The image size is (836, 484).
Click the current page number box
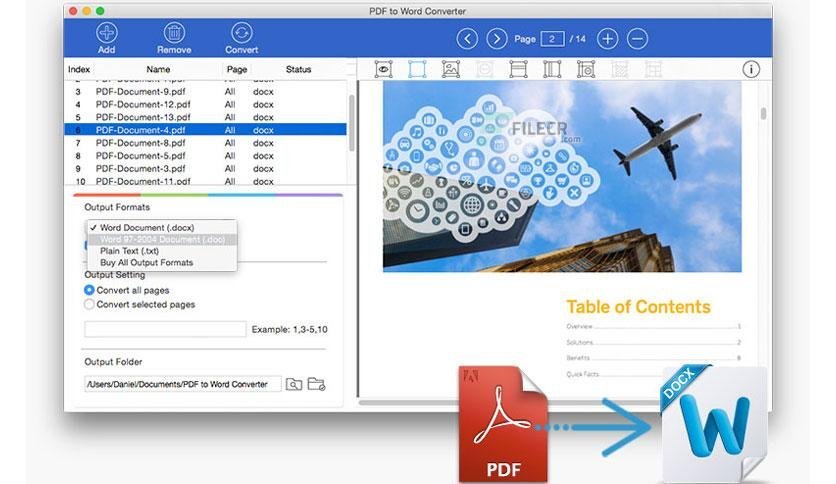click(552, 39)
